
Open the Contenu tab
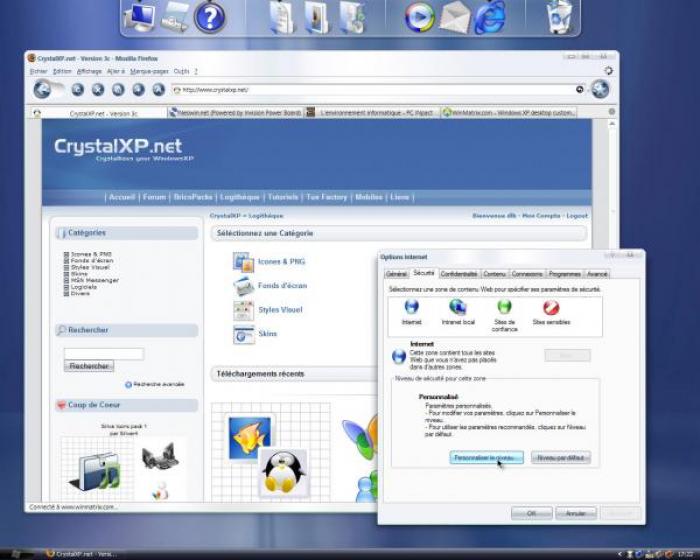point(495,274)
